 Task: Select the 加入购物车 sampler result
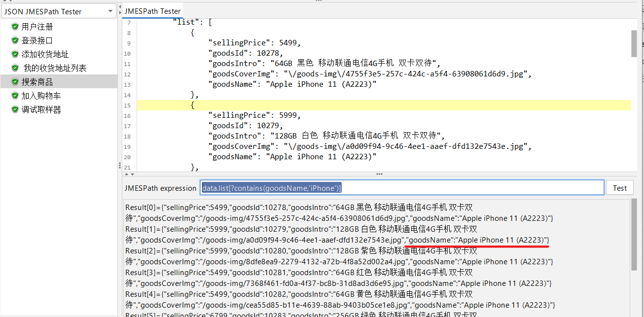[41, 96]
